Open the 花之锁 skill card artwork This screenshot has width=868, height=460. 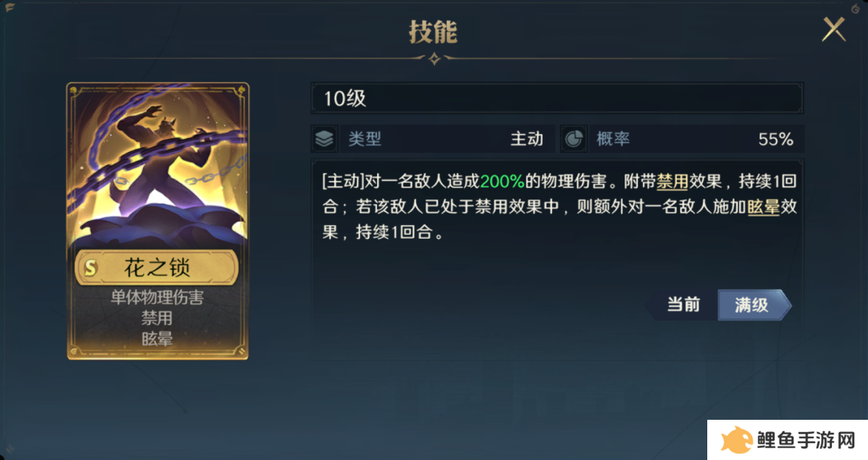[x=158, y=166]
